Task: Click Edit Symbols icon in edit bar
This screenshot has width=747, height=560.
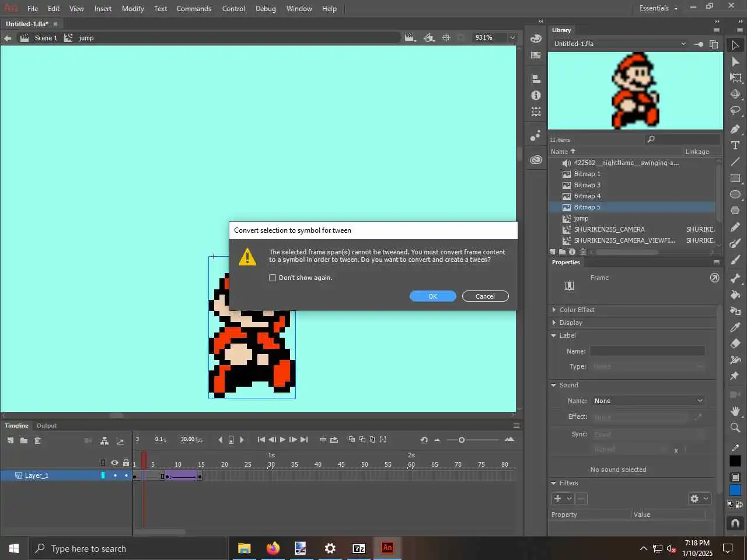Action: pyautogui.click(x=429, y=38)
